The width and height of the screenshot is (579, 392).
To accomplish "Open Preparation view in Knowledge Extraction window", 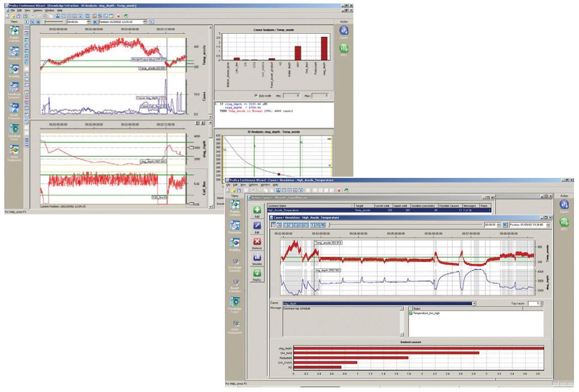I will click(x=14, y=53).
